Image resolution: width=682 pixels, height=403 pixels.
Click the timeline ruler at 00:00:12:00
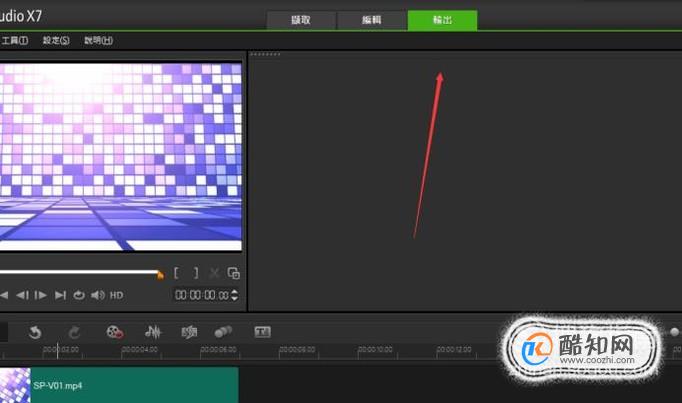point(454,350)
